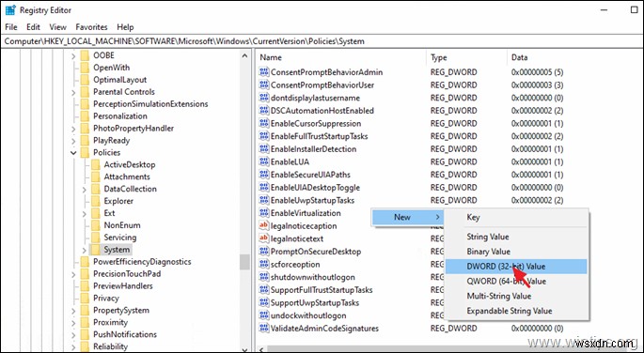Viewport: 644px width, 353px height.
Task: Select the EnableInstallerDetection value icon
Action: [263, 149]
